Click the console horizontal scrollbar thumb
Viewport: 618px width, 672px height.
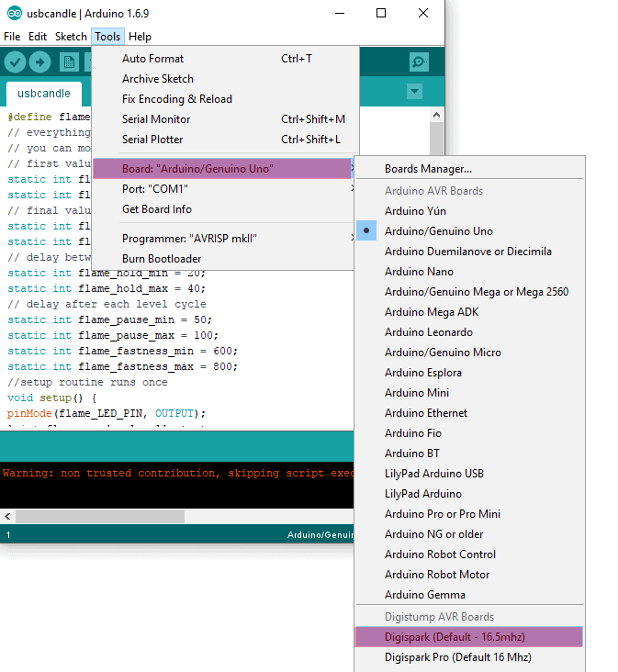tap(100, 517)
